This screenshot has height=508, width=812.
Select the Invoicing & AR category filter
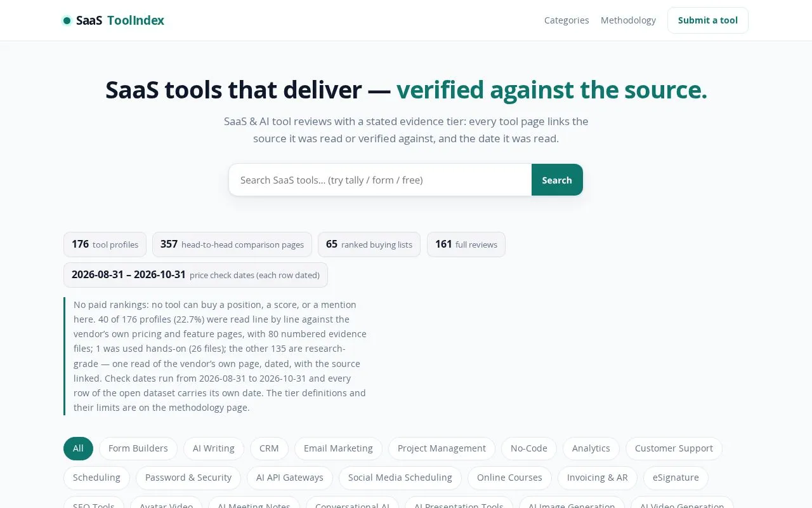point(598,478)
